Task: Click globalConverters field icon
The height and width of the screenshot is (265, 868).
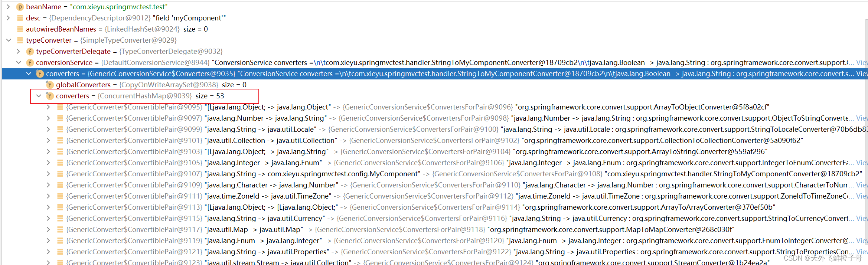Action: (x=50, y=85)
